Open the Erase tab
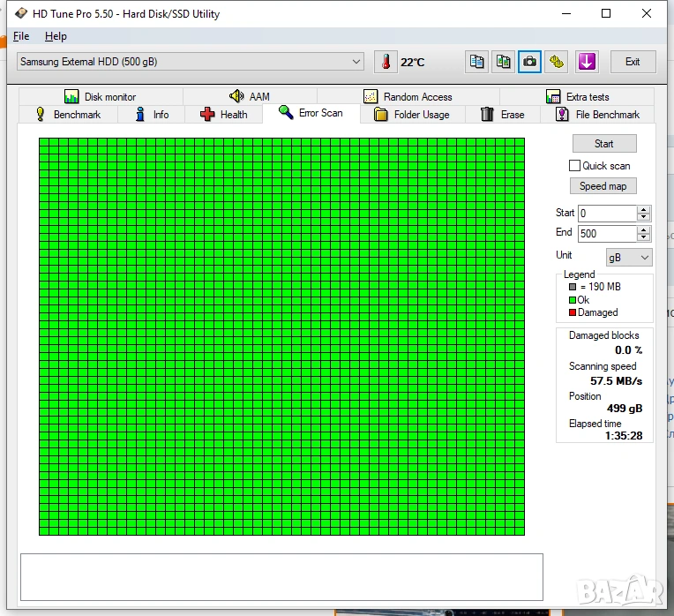 point(502,115)
